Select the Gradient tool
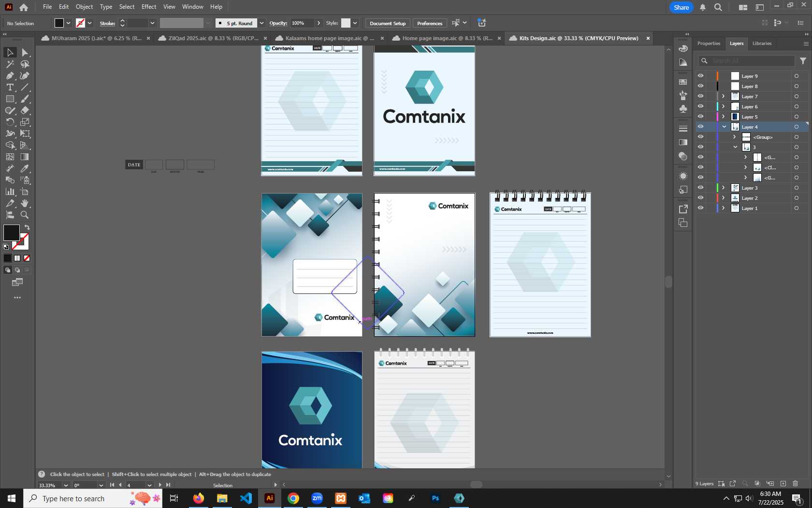The height and width of the screenshot is (508, 812). pyautogui.click(x=25, y=157)
